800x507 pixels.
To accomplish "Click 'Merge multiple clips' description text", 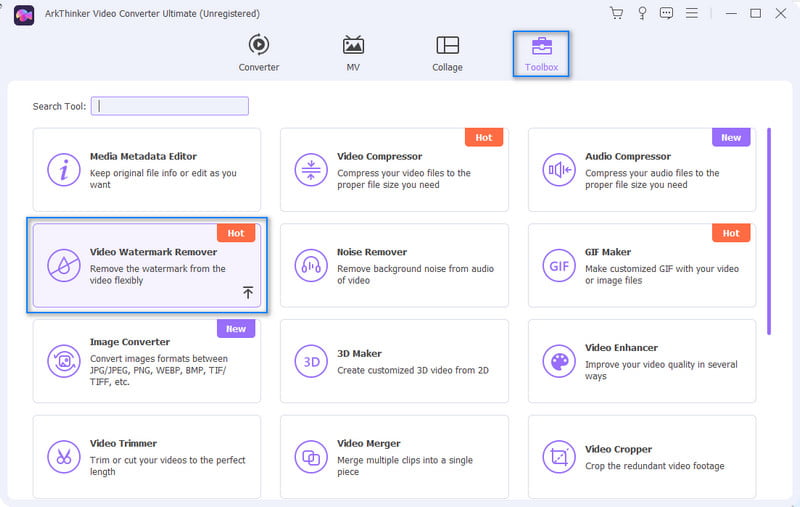I will point(405,466).
